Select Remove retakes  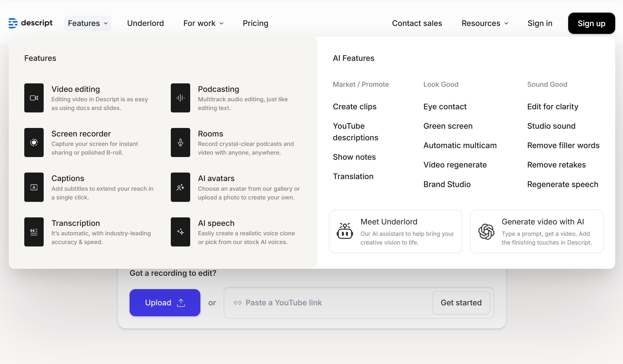[556, 165]
